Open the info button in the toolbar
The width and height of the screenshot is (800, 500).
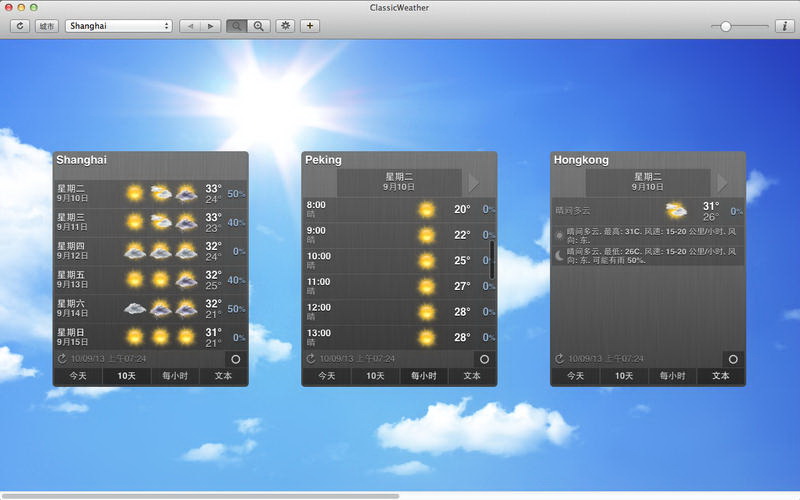tap(784, 26)
